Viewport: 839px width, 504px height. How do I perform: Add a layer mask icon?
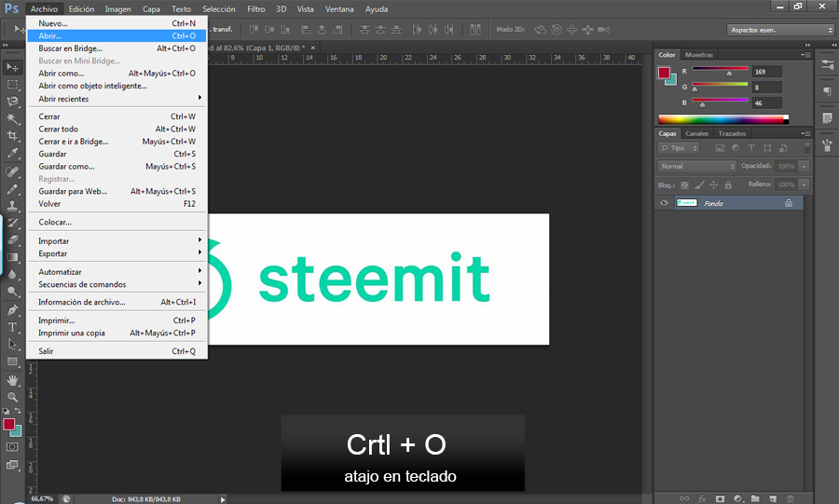point(721,498)
